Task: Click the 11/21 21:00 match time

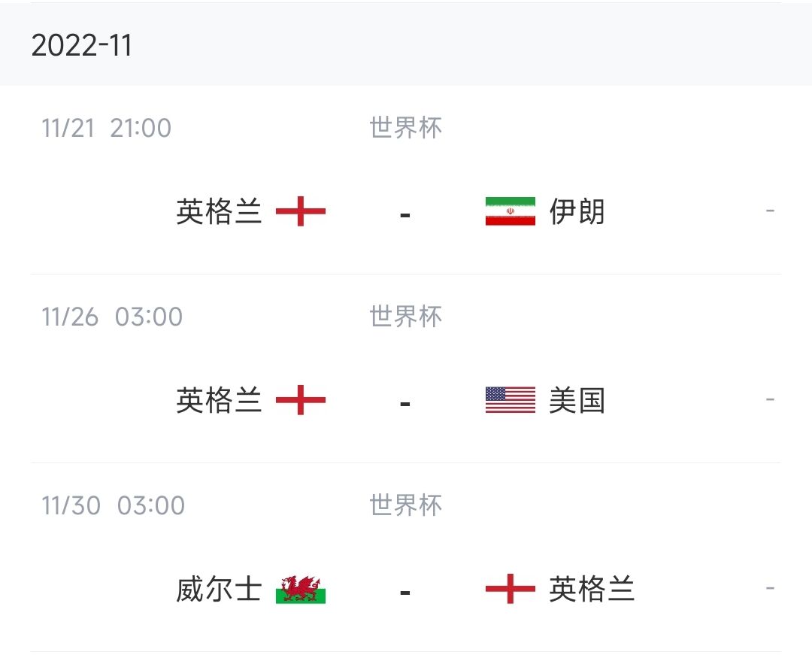Action: tap(106, 128)
